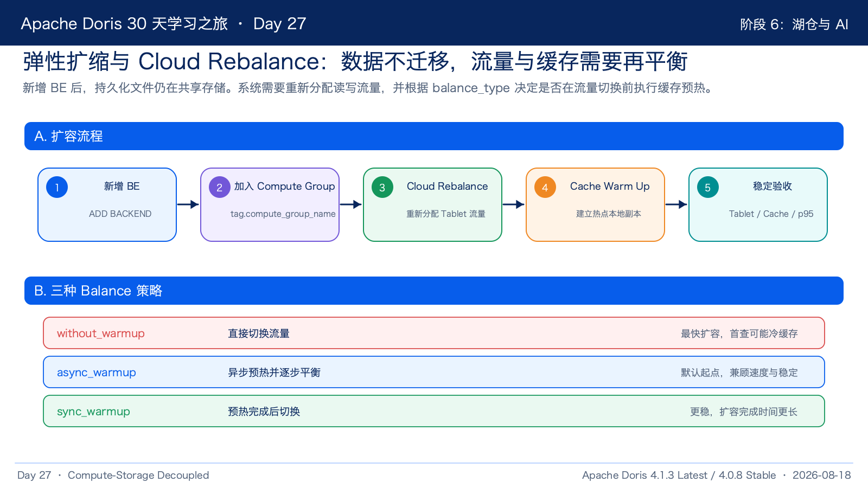Viewport: 868px width, 488px height.
Task: Click the green step 3 circle
Action: tap(382, 187)
